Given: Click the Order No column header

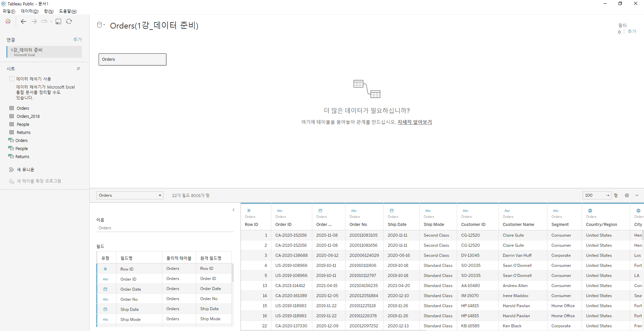Looking at the screenshot, I should click(x=358, y=225).
